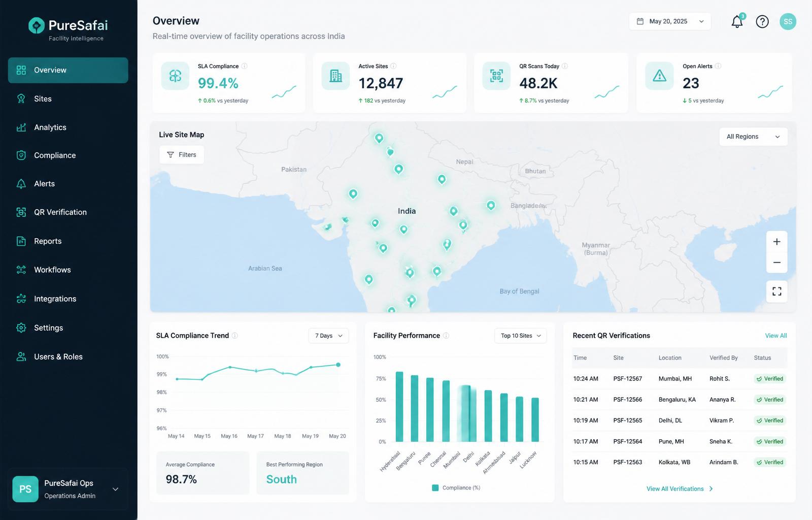
Task: Click the Integrations sidebar icon
Action: (x=21, y=299)
